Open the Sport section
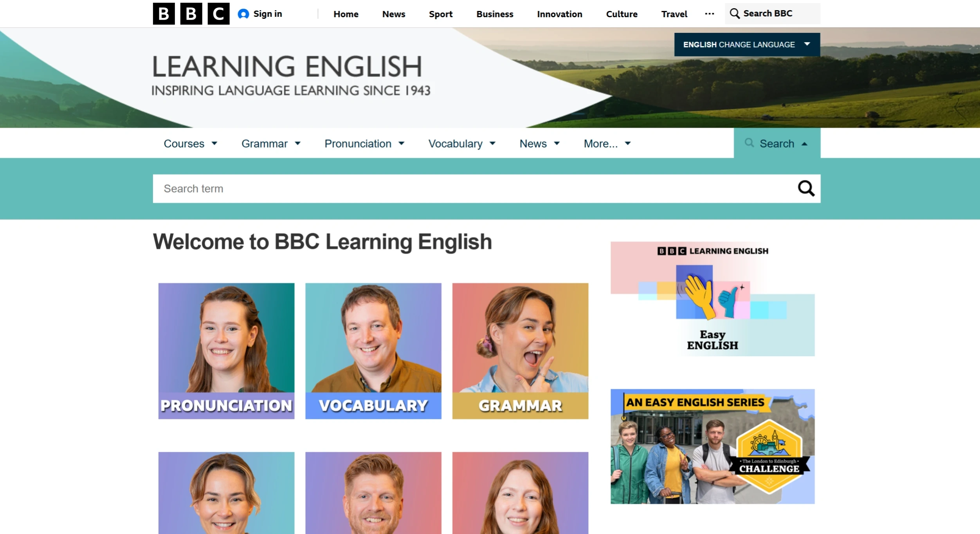This screenshot has height=534, width=980. (440, 14)
